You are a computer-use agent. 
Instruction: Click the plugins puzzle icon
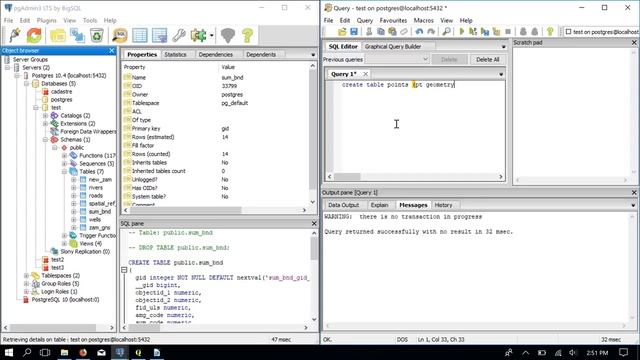[x=198, y=36]
